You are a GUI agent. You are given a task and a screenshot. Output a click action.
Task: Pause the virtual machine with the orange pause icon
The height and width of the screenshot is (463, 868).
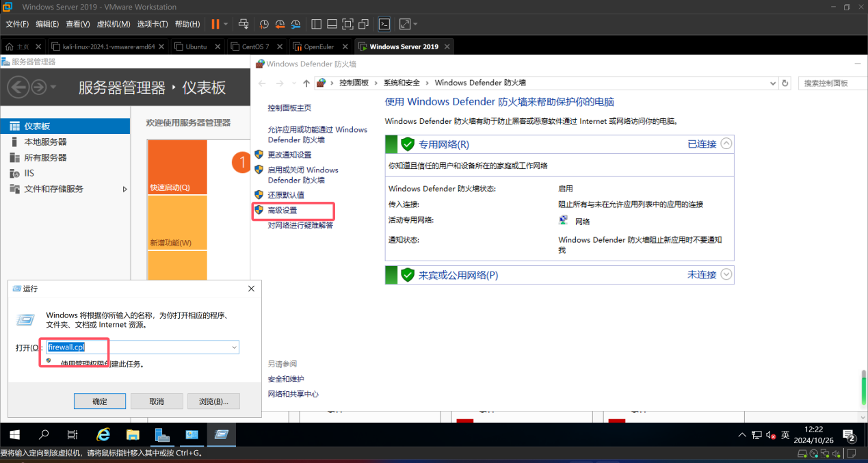pos(215,24)
